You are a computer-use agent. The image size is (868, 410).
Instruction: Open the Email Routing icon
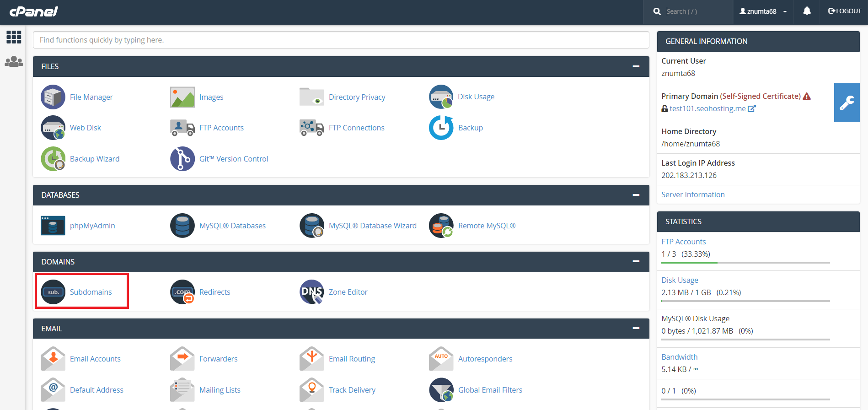coord(312,359)
